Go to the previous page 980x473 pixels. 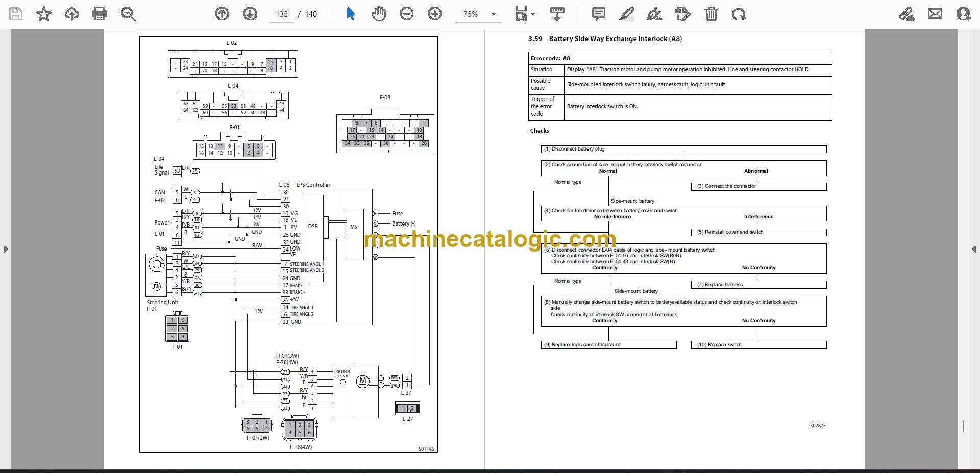(x=222, y=14)
